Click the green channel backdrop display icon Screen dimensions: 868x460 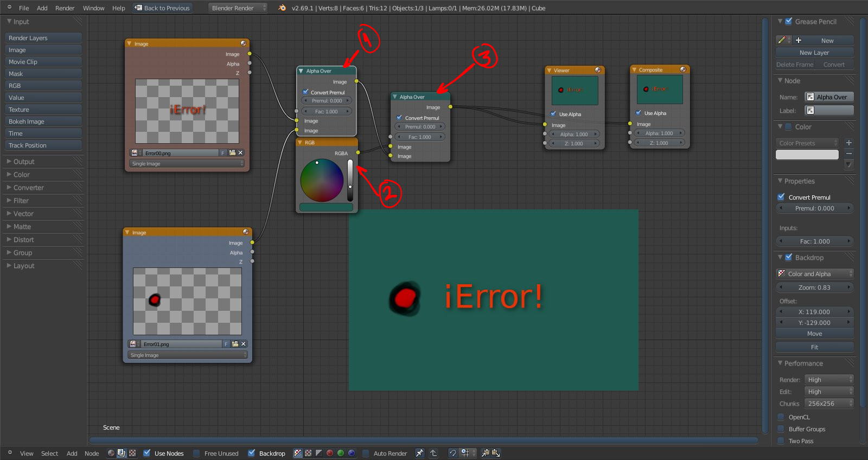tap(341, 453)
